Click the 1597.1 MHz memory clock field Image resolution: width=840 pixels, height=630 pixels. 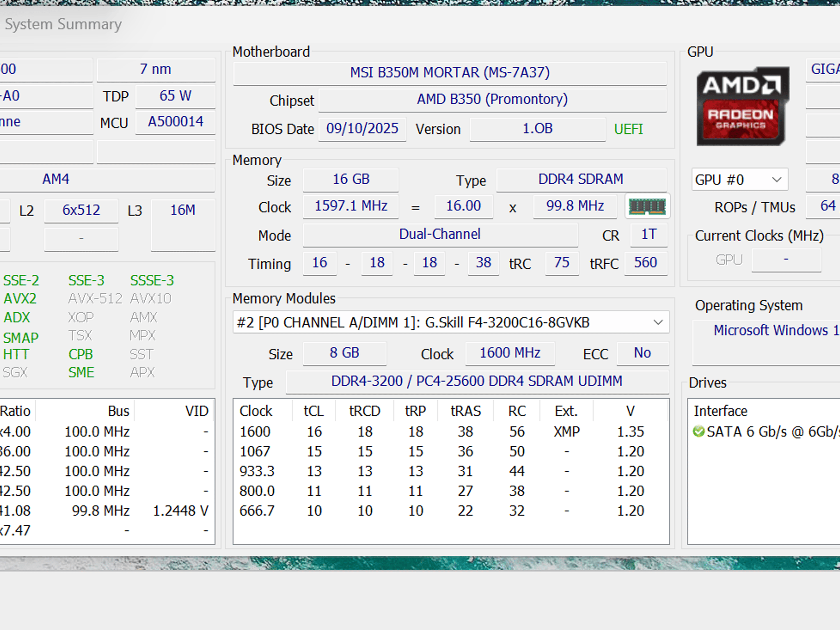351,206
